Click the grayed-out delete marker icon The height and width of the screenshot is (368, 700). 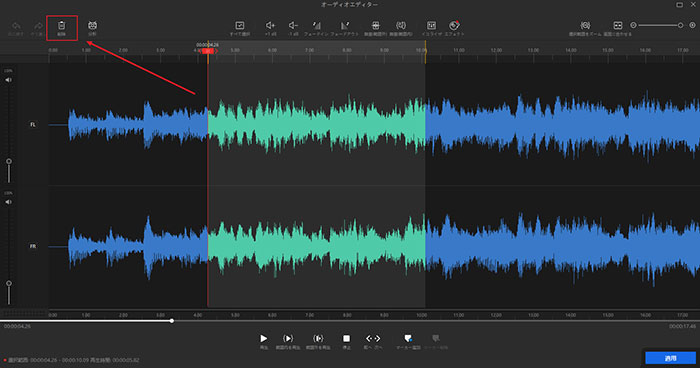pyautogui.click(x=436, y=339)
